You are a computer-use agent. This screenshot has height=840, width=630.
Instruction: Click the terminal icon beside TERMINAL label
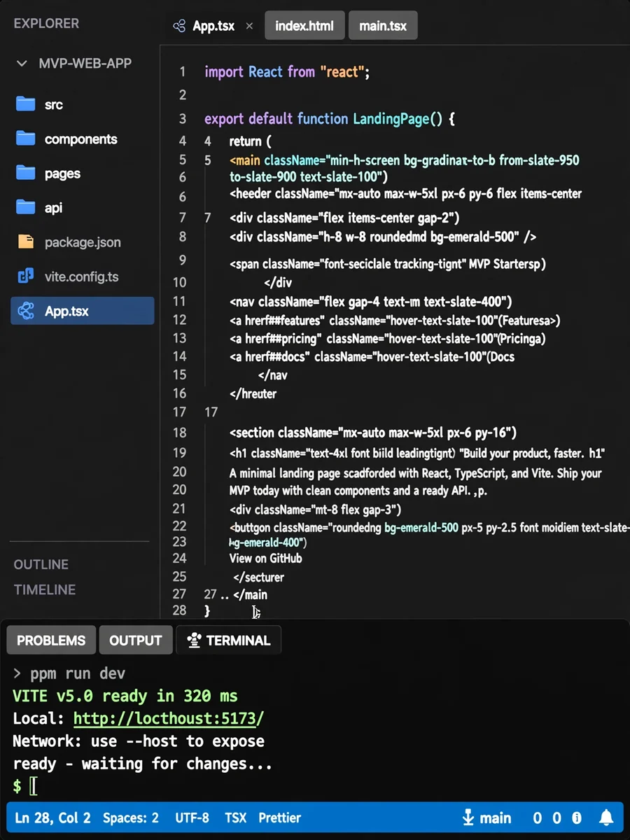195,640
